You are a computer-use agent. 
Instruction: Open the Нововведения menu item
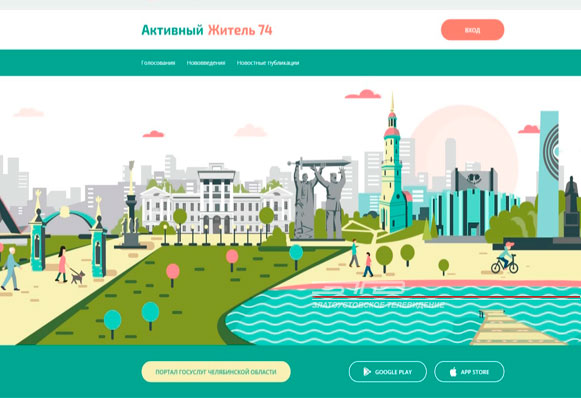[x=206, y=63]
